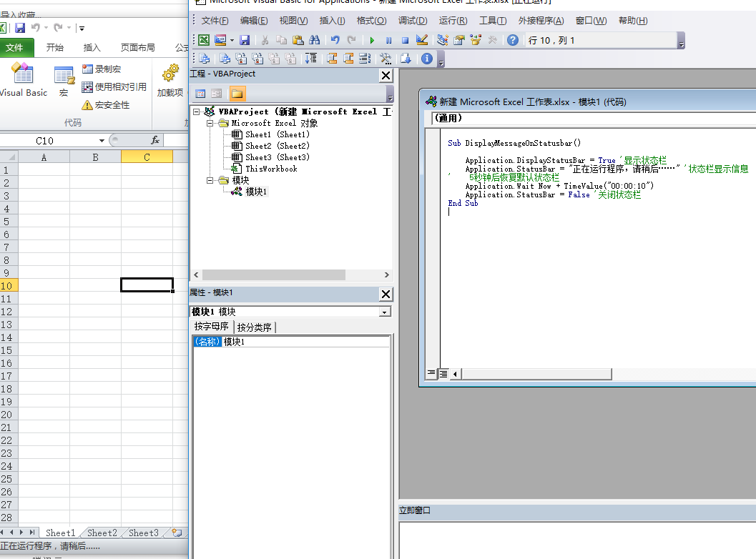Switch to Full Module View button

coord(443,373)
